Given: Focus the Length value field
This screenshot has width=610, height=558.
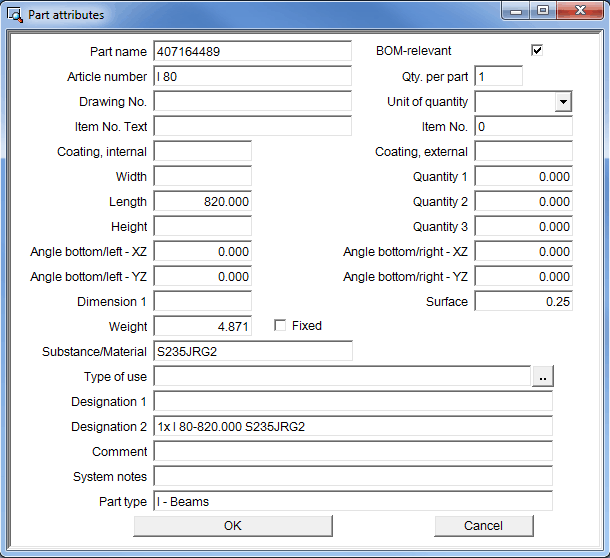Looking at the screenshot, I should pyautogui.click(x=202, y=201).
